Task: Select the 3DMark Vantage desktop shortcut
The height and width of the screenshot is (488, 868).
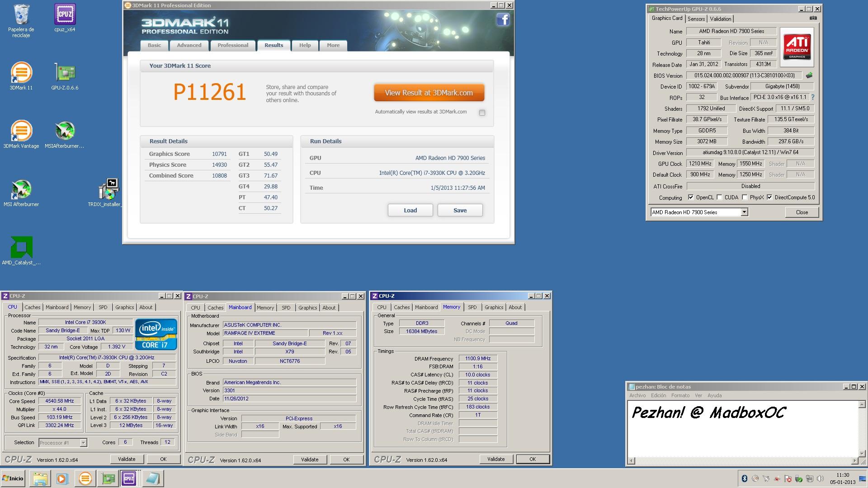Action: tap(21, 134)
